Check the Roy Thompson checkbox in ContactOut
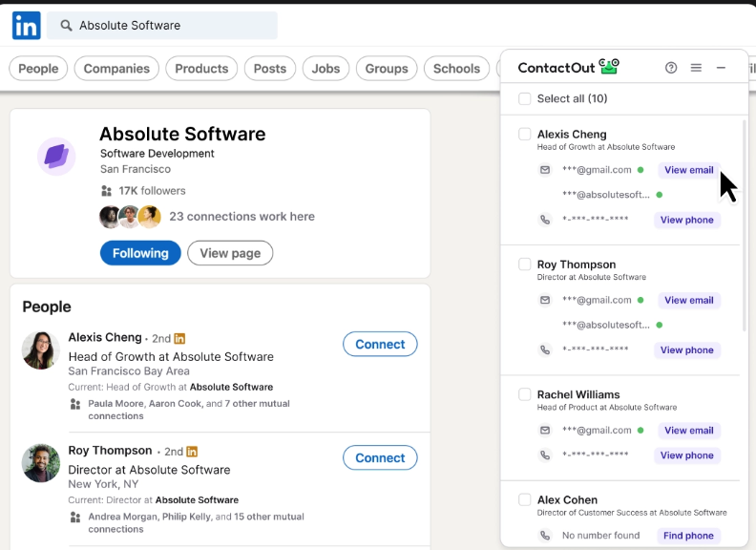 tap(525, 264)
